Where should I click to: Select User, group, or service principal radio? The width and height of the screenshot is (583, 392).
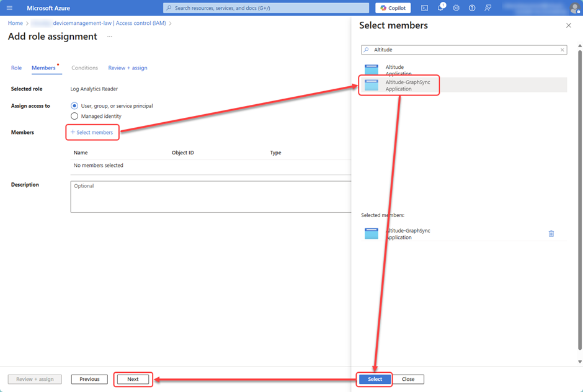click(74, 105)
